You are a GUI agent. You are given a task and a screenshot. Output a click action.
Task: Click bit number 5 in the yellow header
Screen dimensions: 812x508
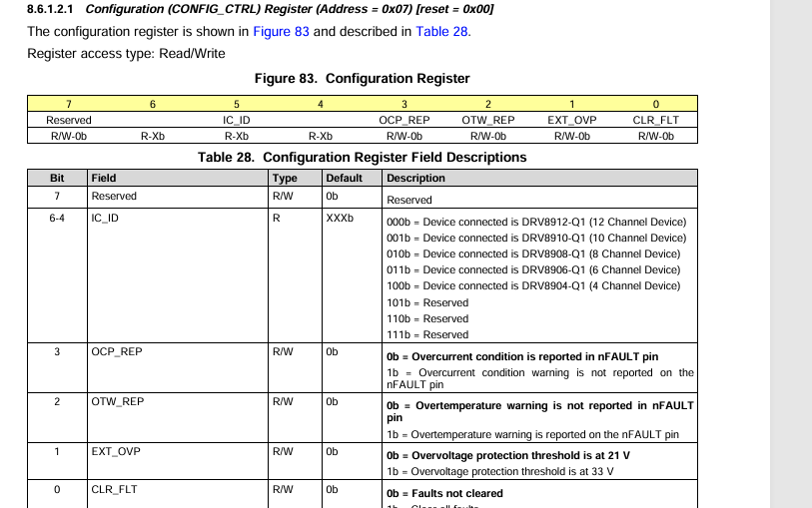(237, 104)
